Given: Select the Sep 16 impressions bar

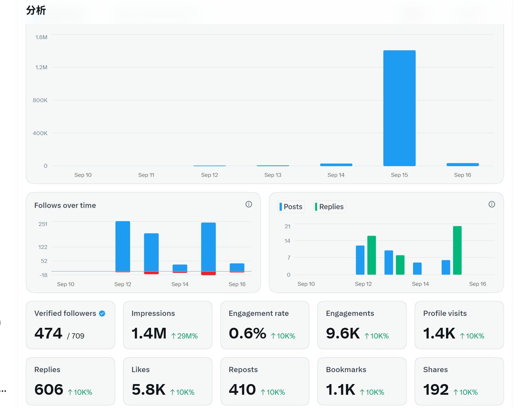Looking at the screenshot, I should click(x=462, y=165).
